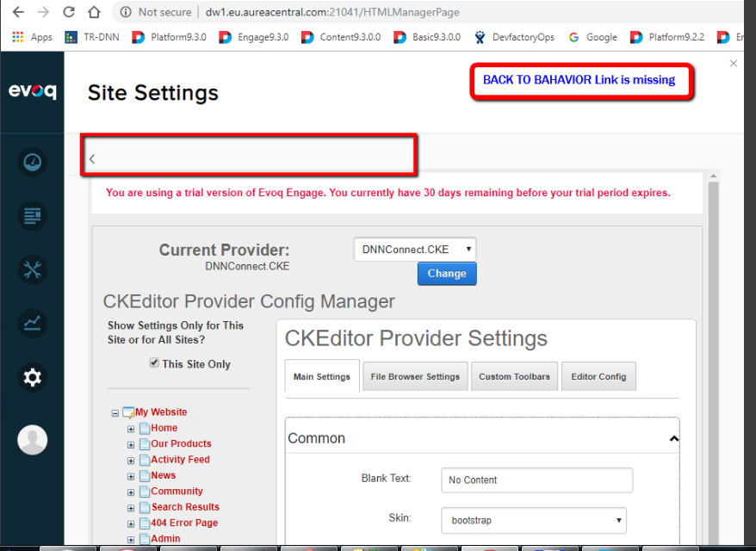Screen dimensions: 756x551
Task: Open the Custom Toolbars tab
Action: [514, 375]
